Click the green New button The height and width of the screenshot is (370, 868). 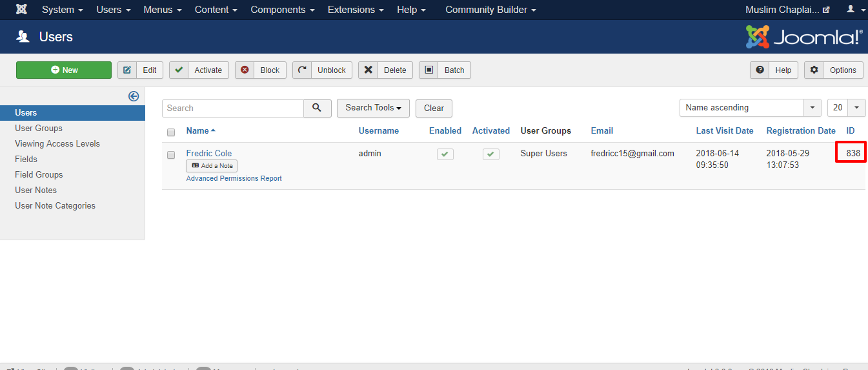64,70
